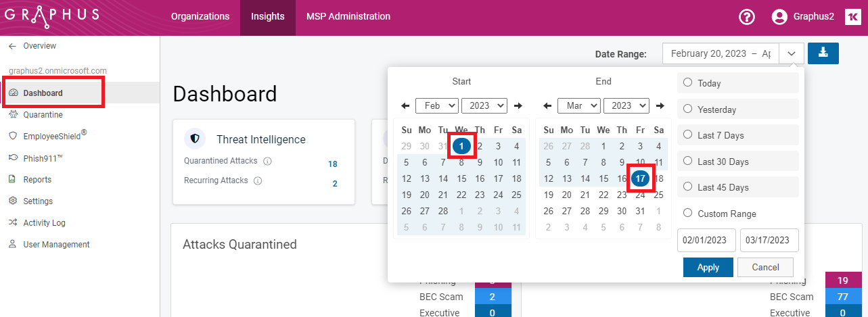Open the Start month Feb dropdown
The image size is (868, 317).
click(x=437, y=105)
